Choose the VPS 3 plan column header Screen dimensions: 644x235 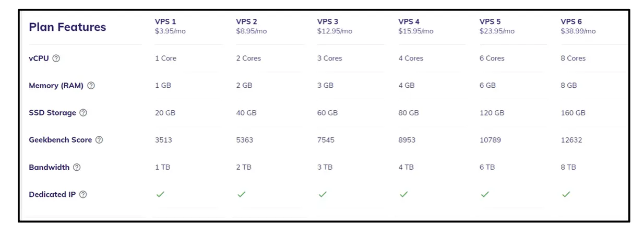click(328, 21)
